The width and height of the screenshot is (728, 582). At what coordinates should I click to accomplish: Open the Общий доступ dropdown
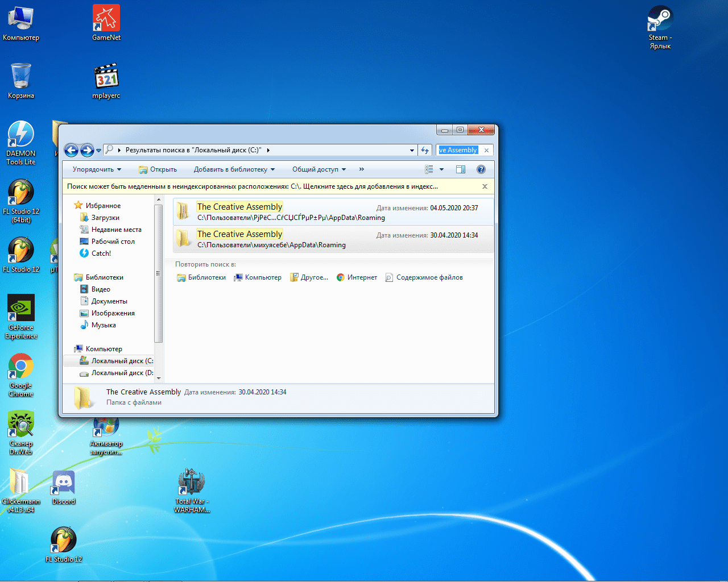point(319,169)
